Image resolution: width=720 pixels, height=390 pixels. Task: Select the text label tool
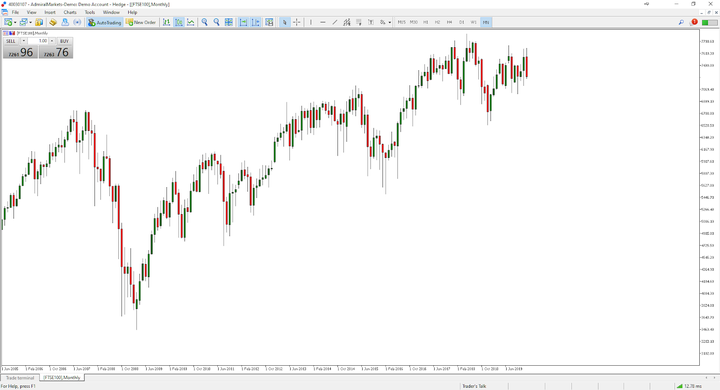pos(371,22)
